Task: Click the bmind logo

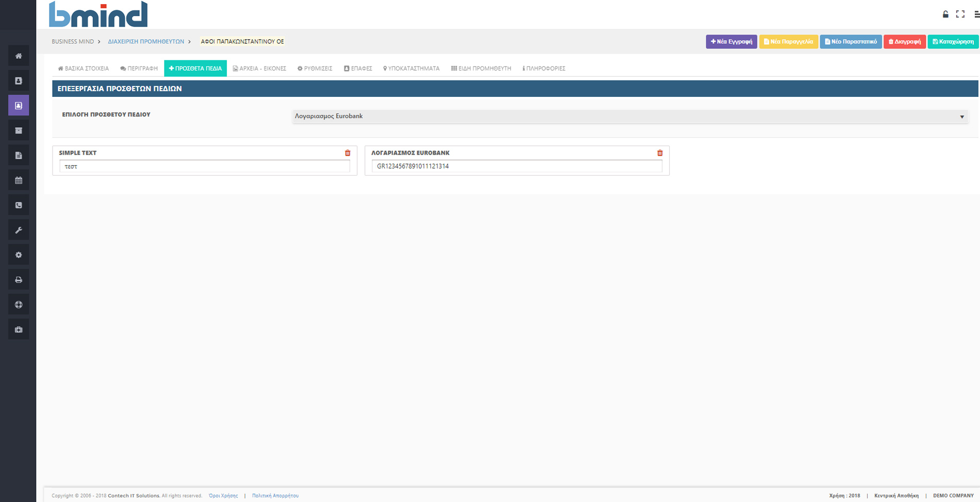Action: point(98,14)
